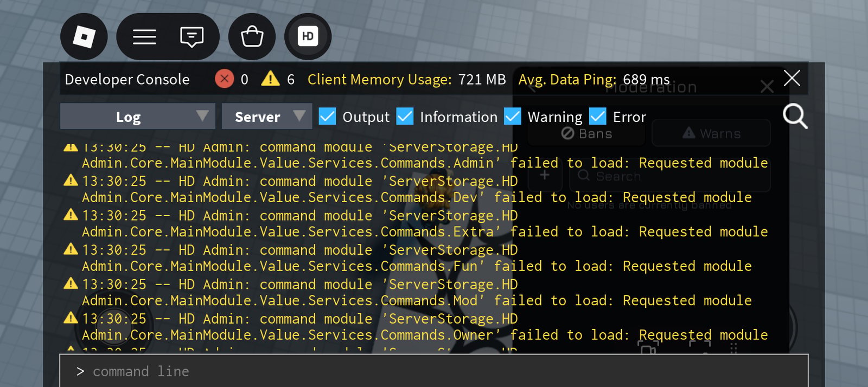Click the red error count icon
This screenshot has width=868, height=387.
[x=224, y=79]
